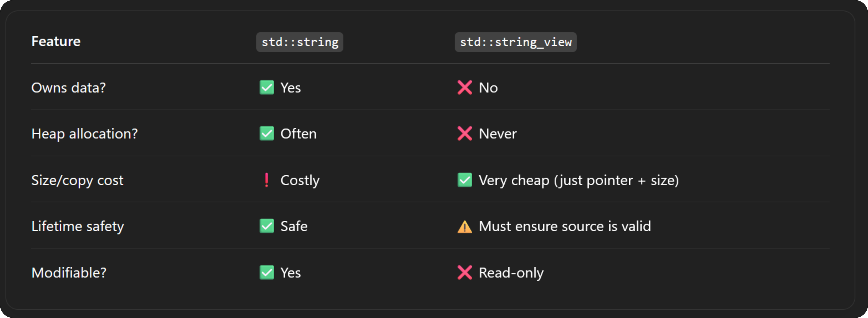Select the Owns data? row label
Viewport: 868px width, 318px height.
coord(68,88)
